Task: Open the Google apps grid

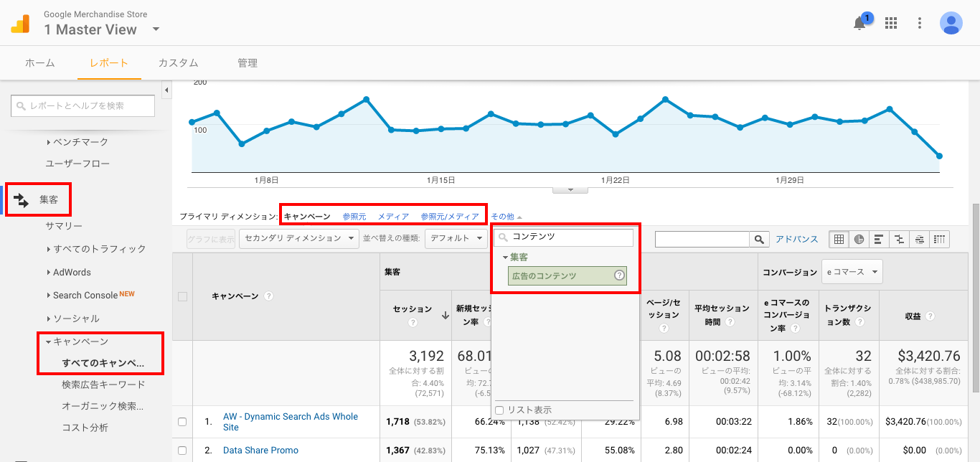Action: (x=891, y=23)
